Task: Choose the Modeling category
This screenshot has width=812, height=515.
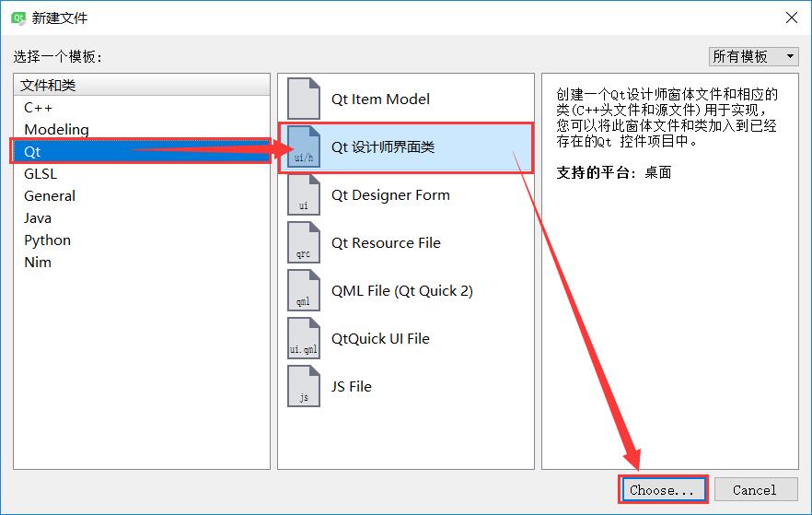Action: 56,129
